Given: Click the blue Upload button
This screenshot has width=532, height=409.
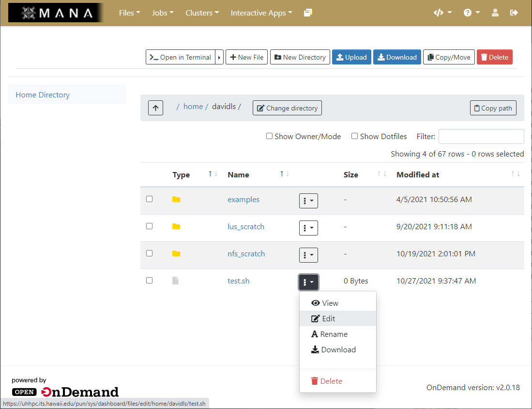Looking at the screenshot, I should point(351,57).
